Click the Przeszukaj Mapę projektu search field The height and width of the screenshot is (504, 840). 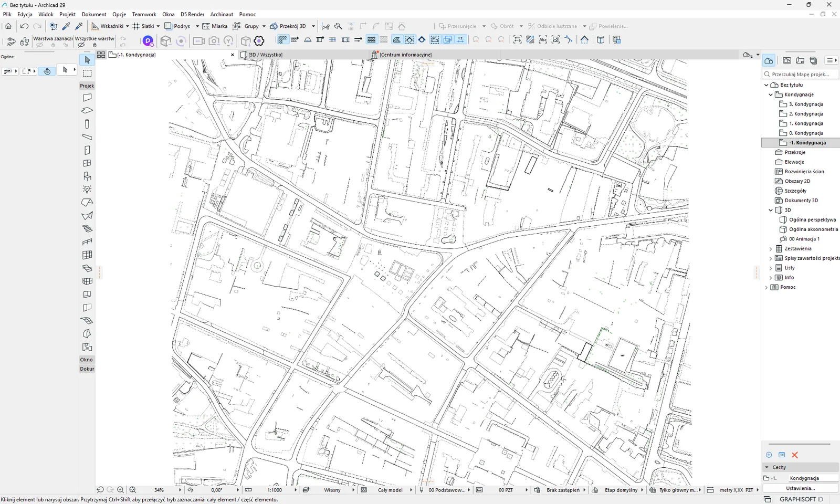click(801, 75)
